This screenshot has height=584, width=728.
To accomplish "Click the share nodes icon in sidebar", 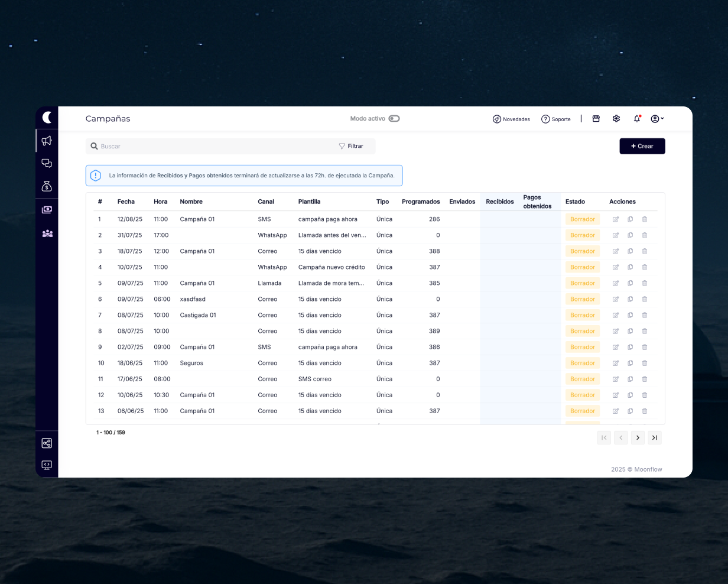I will click(47, 443).
